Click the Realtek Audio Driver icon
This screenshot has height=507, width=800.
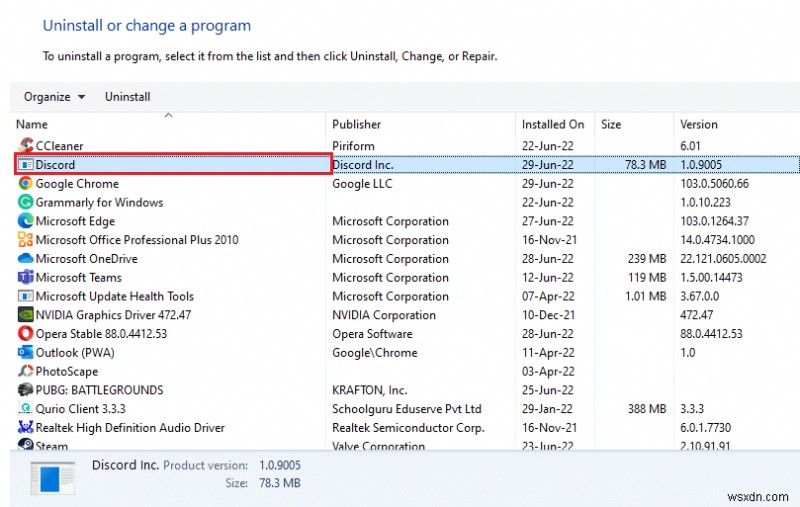[25, 427]
